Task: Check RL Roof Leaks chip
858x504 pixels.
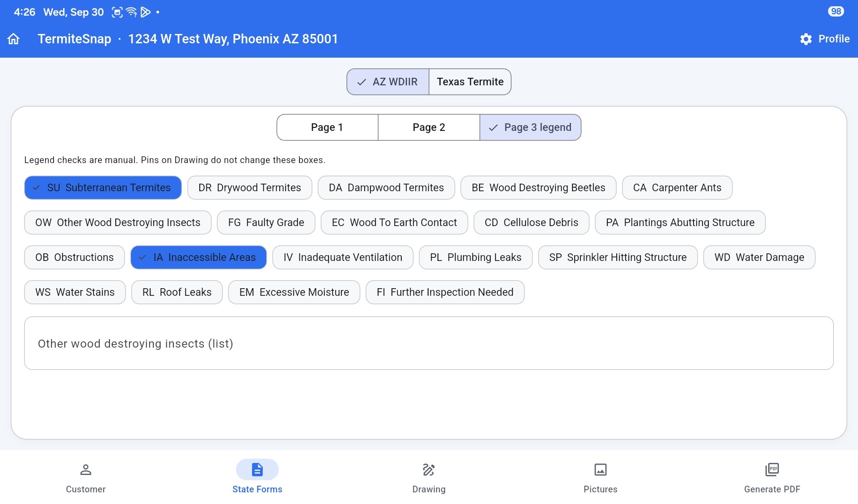Action: (177, 292)
